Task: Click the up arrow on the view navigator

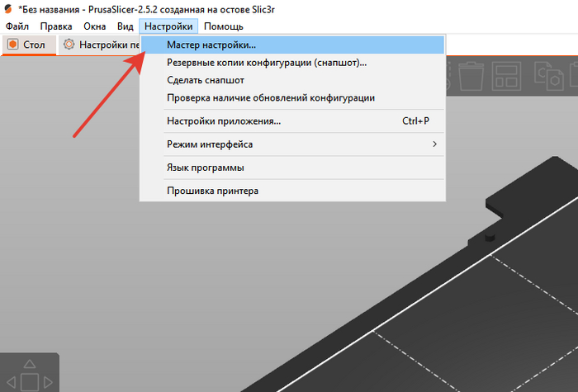Action: click(30, 364)
